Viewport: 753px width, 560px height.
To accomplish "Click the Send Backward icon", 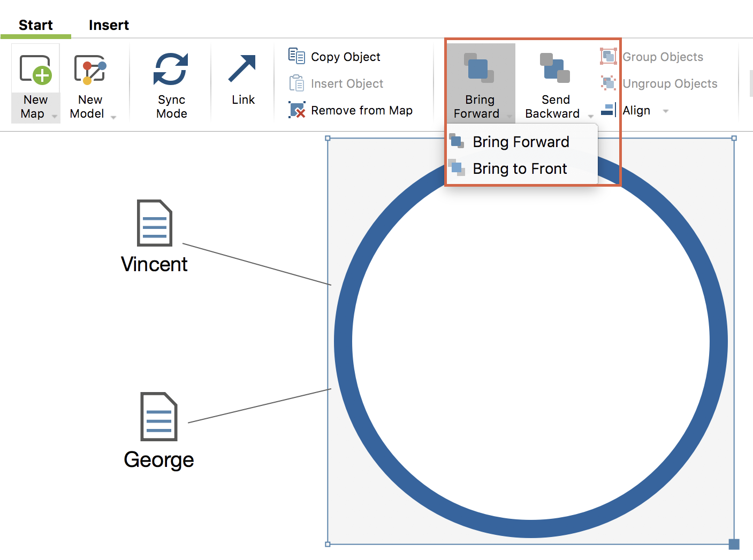I will [555, 70].
